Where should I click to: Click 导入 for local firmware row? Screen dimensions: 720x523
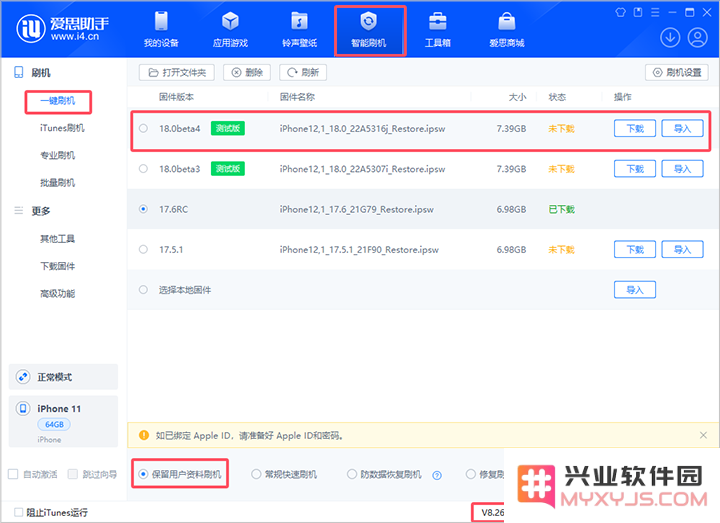(635, 290)
